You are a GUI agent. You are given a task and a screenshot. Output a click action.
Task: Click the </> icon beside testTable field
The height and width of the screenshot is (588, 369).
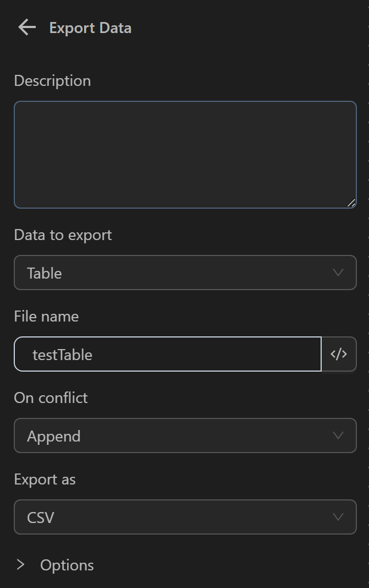click(x=339, y=354)
